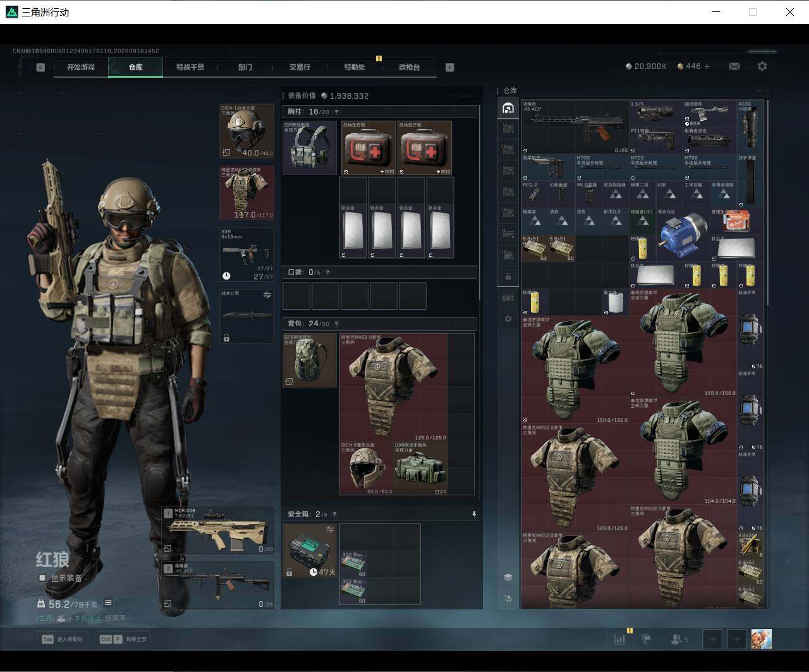
Task: Click the equipped 汤姆逊 secondary weapon slot
Action: click(218, 586)
